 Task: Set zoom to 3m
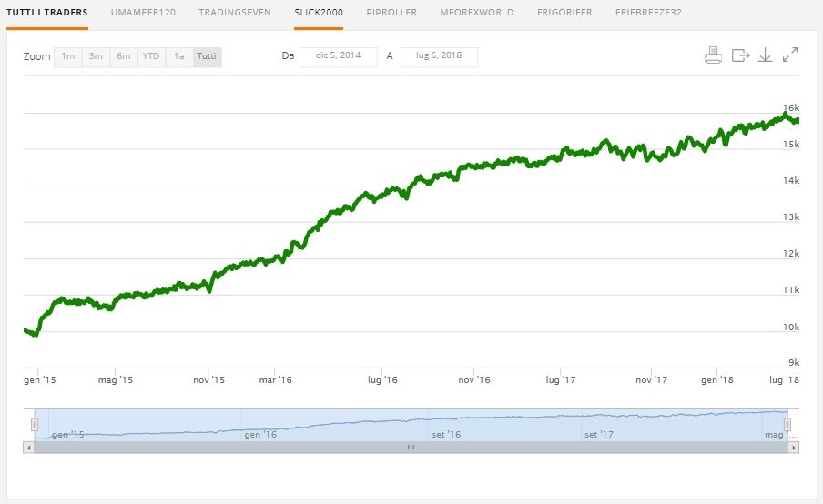tap(96, 56)
